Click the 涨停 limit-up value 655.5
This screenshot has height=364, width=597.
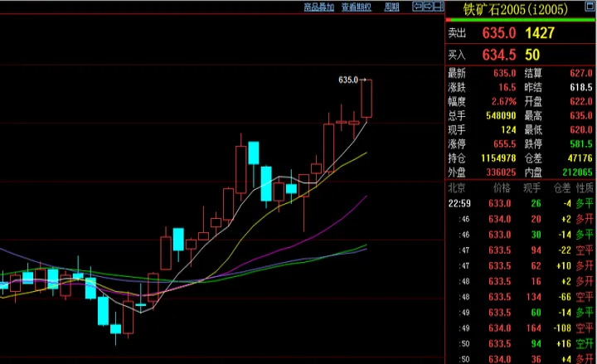click(502, 143)
